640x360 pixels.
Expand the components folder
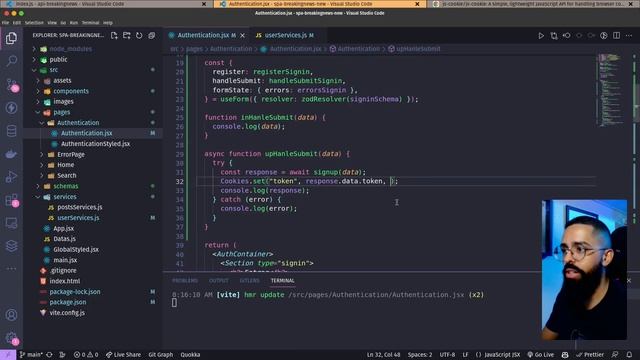(x=71, y=91)
